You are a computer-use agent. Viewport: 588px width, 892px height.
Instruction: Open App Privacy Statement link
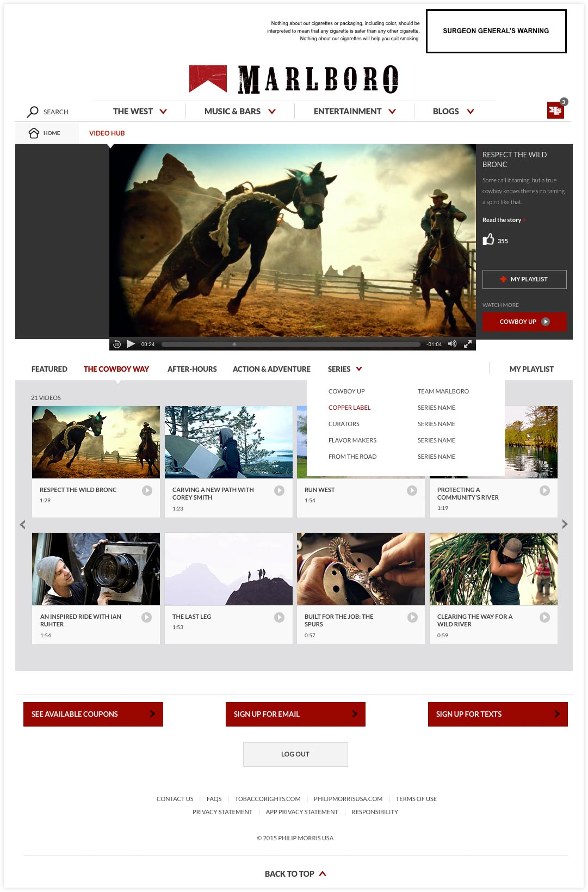(302, 812)
